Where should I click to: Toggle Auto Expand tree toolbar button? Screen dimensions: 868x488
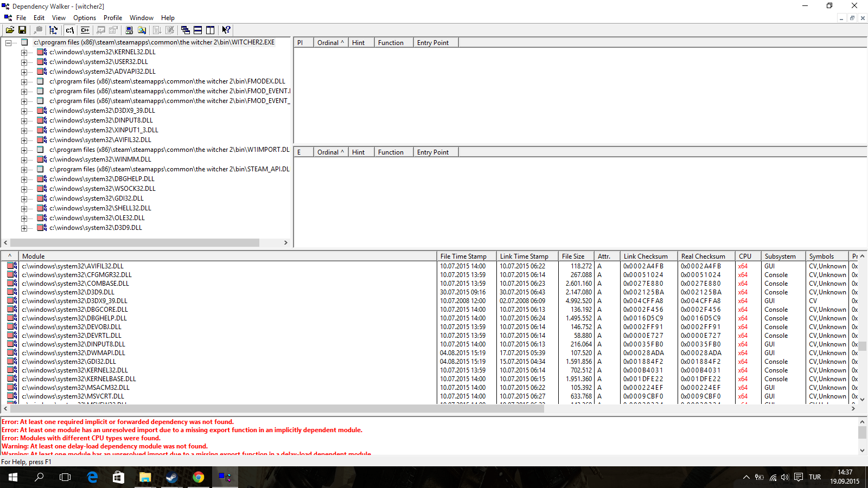53,30
